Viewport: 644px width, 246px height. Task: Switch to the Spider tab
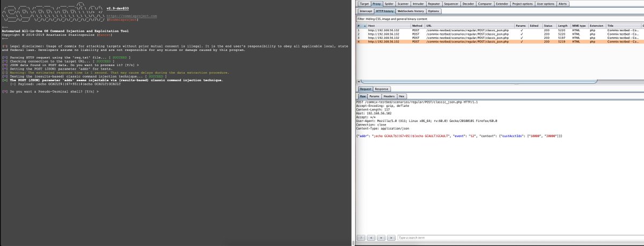click(390, 3)
